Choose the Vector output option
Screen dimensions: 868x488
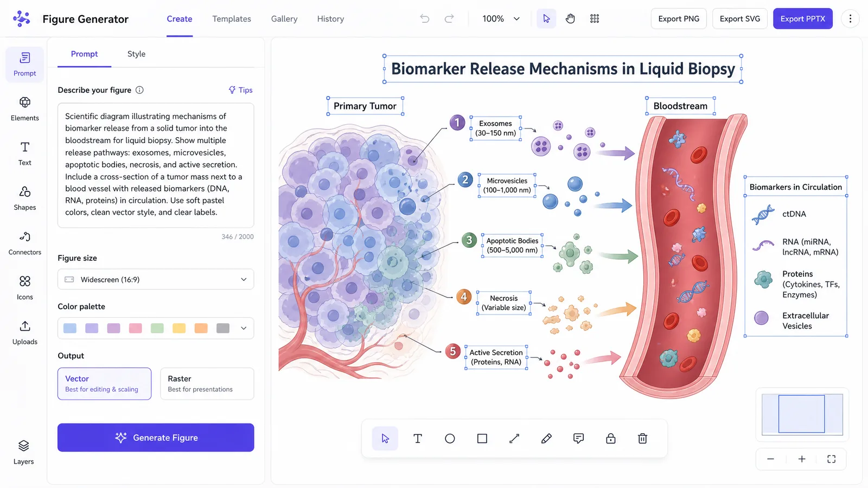coord(104,384)
